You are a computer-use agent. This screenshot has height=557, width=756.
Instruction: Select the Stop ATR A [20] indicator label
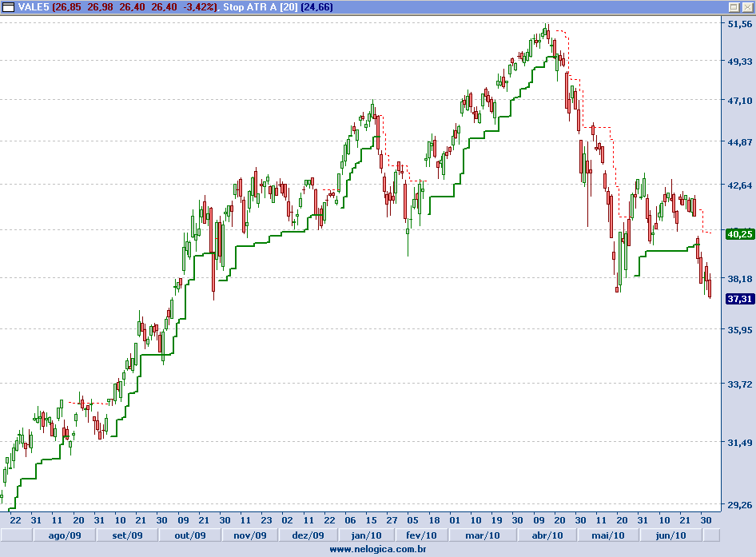click(261, 7)
